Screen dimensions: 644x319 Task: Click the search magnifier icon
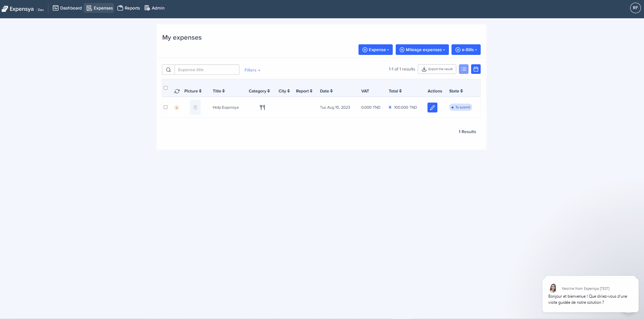tap(168, 70)
